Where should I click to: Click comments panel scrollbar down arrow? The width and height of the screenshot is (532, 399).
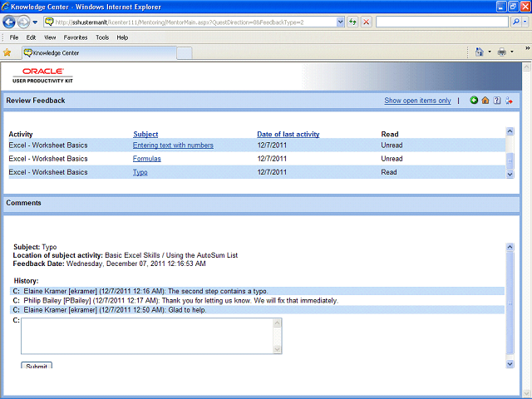point(510,364)
